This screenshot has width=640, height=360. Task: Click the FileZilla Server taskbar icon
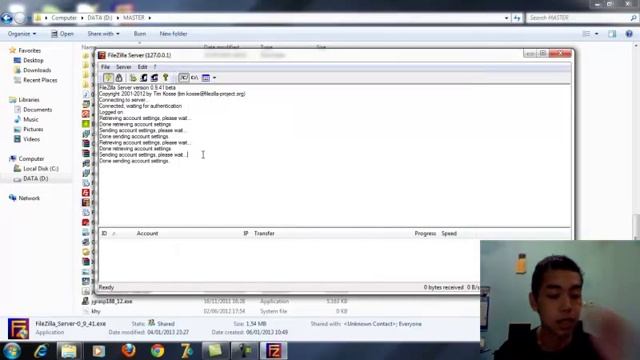(274, 351)
